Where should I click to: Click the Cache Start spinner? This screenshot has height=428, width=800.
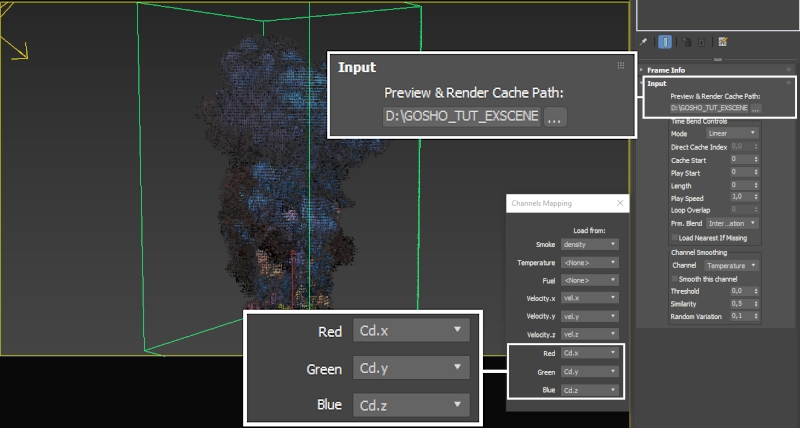[756, 159]
